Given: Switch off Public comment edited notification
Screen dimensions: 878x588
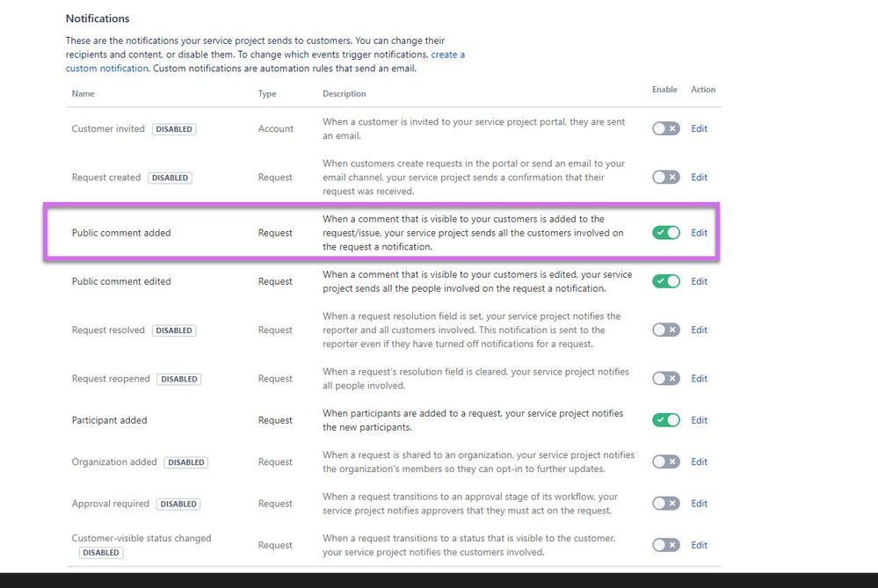Looking at the screenshot, I should click(x=666, y=281).
